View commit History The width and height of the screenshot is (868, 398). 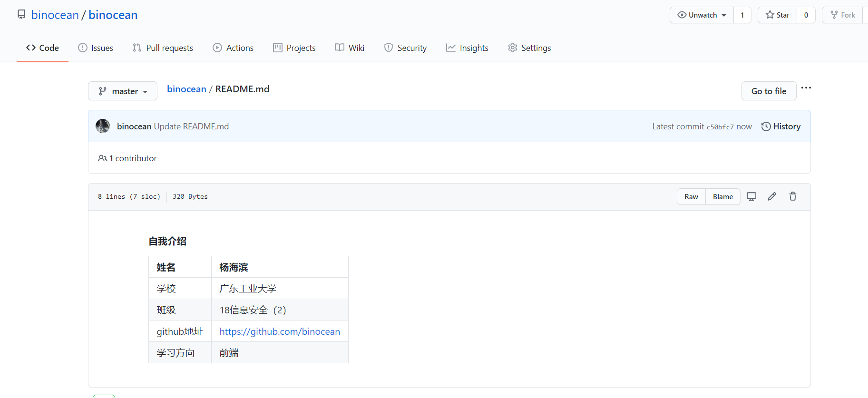(781, 126)
